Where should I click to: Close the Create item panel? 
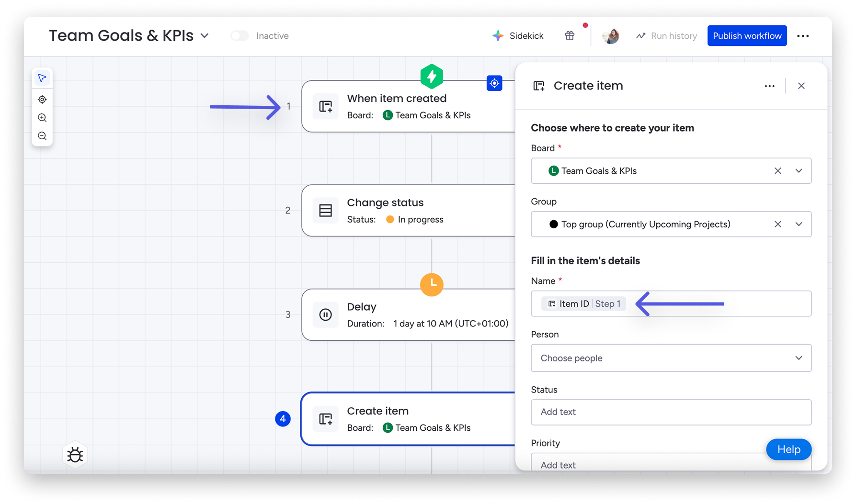coord(801,86)
